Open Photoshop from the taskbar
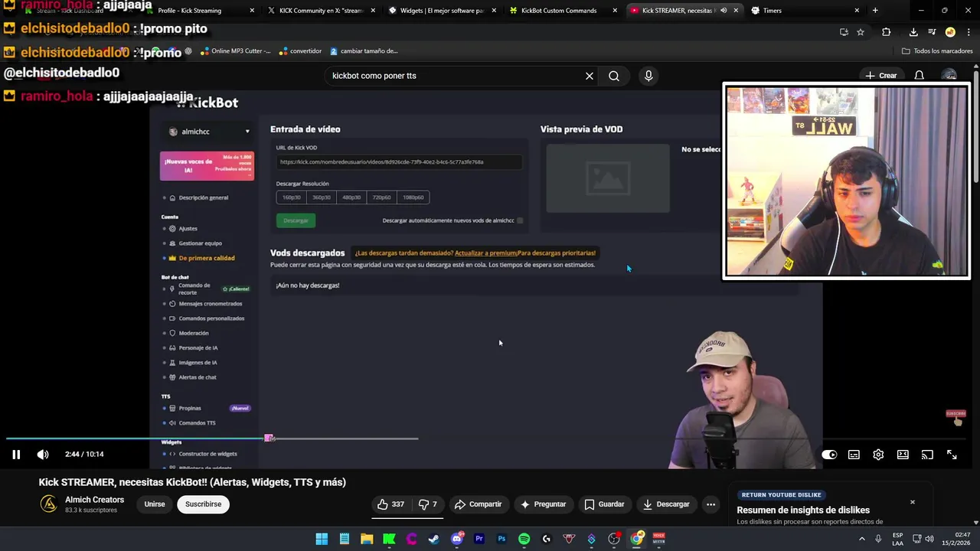Image resolution: width=980 pixels, height=551 pixels. coord(501,539)
